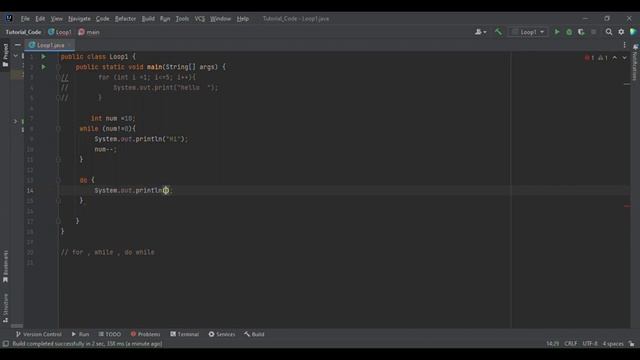640x360 pixels.
Task: Open the File menu
Action: click(25, 19)
